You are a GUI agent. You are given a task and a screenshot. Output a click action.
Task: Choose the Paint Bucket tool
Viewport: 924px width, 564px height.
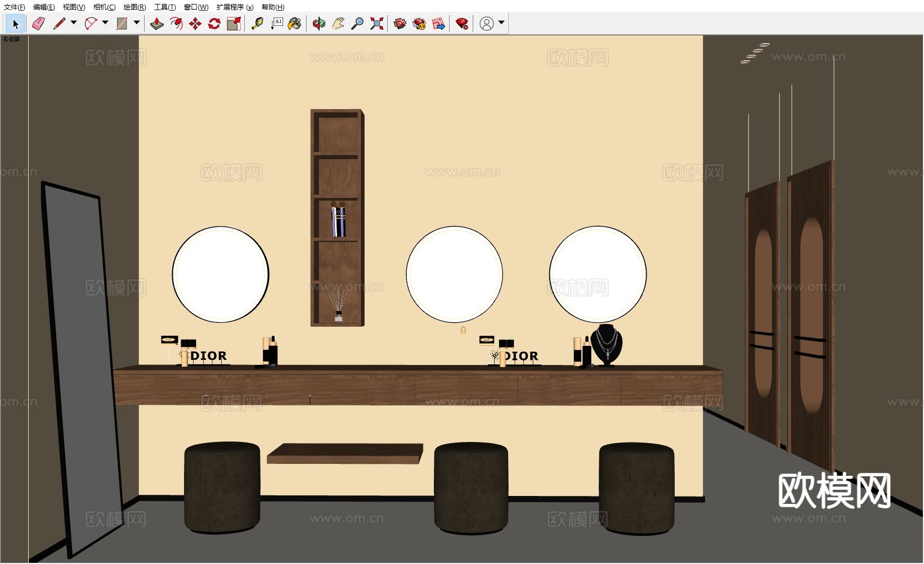[294, 24]
